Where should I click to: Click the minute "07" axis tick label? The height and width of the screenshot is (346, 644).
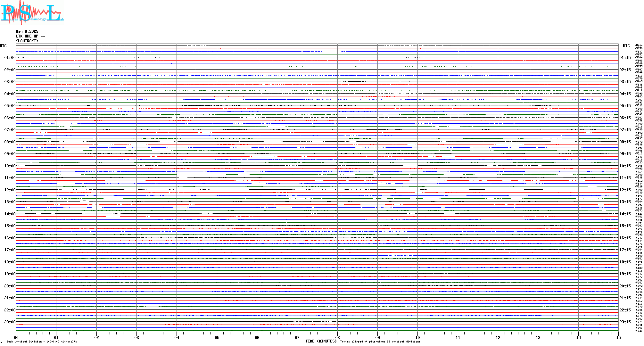[x=297, y=337]
